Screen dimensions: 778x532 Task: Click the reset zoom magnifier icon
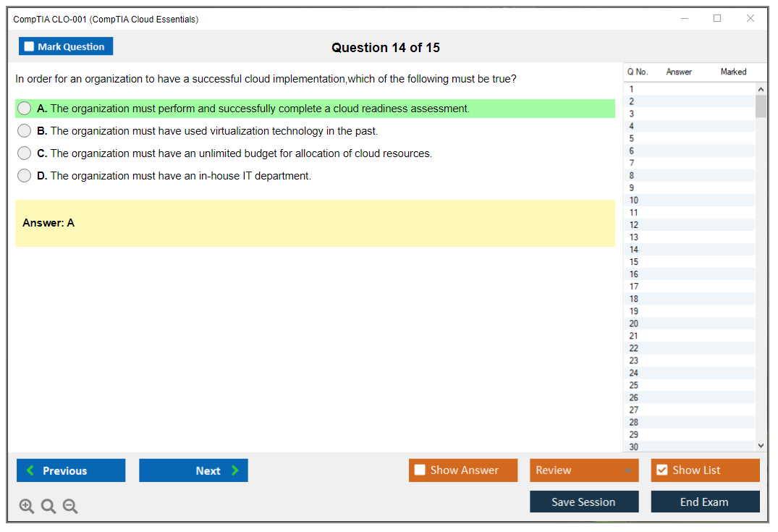pyautogui.click(x=48, y=507)
